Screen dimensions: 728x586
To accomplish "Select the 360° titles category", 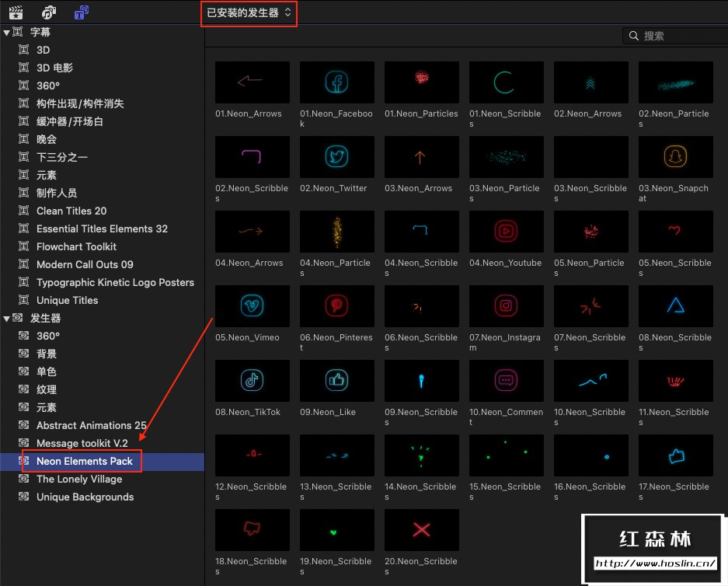I will point(102,86).
